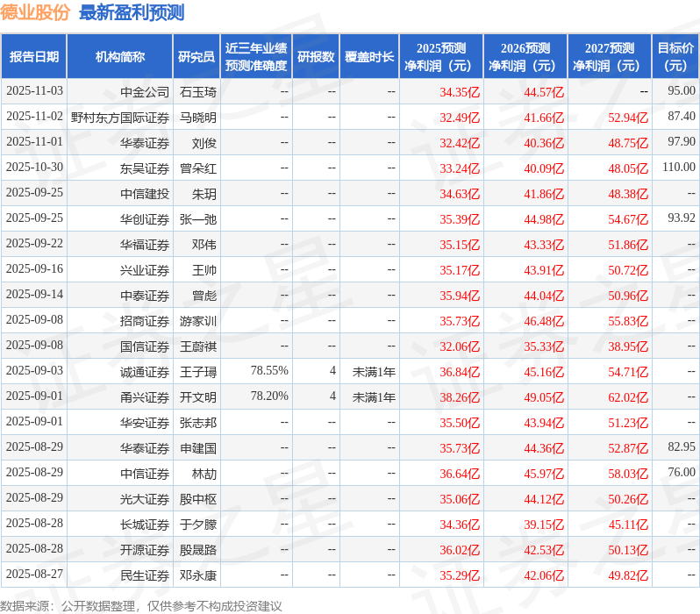The width and height of the screenshot is (700, 614).
Task: Select the 报告日期 column header
Action: click(34, 57)
